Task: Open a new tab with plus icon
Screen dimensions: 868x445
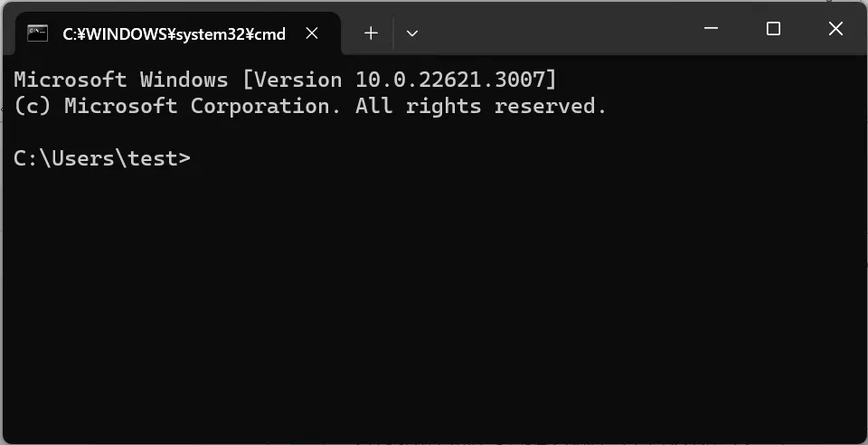Action: [371, 33]
